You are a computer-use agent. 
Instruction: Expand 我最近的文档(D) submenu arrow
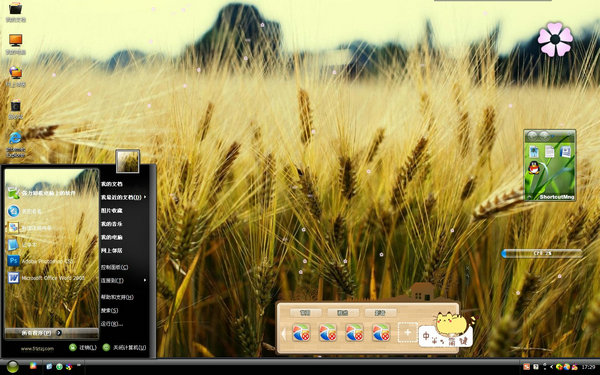tap(145, 197)
